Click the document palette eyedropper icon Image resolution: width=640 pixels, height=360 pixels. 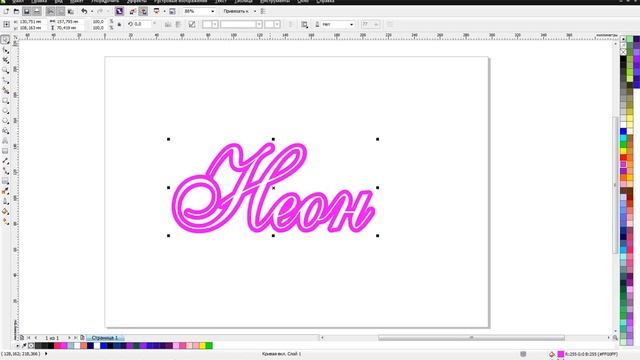point(24,346)
